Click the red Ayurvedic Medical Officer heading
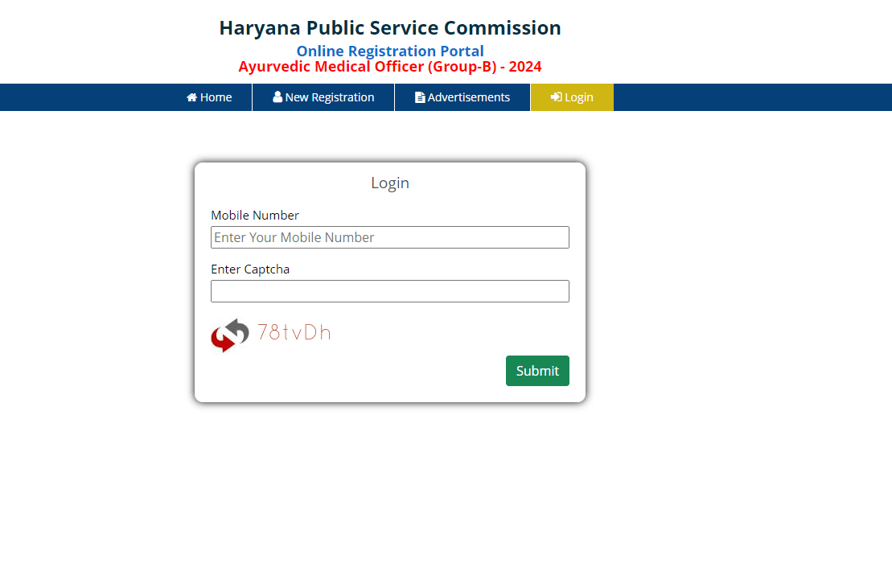Screen dimensions: 892x588 [390, 67]
